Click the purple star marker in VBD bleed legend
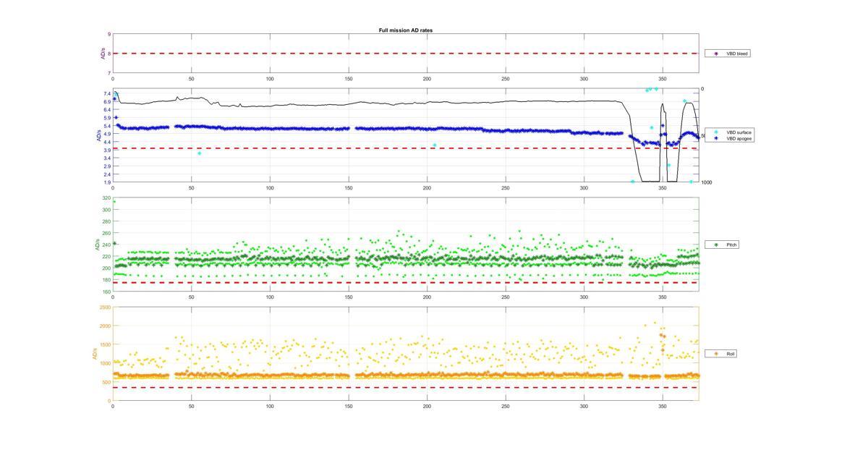The width and height of the screenshot is (868, 450). pyautogui.click(x=716, y=54)
